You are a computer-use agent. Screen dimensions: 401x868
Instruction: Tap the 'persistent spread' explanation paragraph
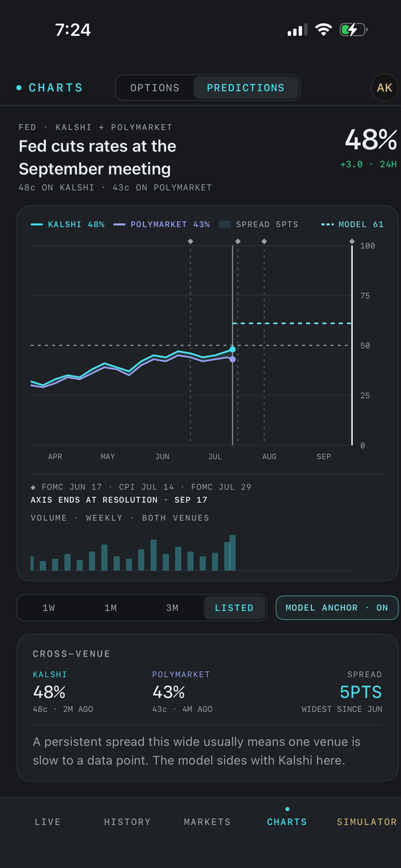tap(197, 751)
